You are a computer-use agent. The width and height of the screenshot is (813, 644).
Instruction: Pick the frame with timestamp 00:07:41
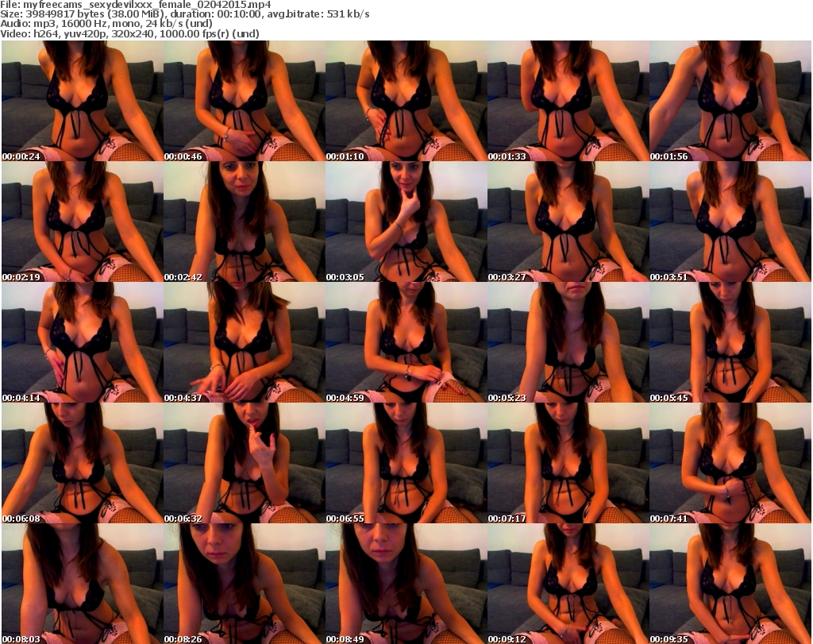pos(730,464)
